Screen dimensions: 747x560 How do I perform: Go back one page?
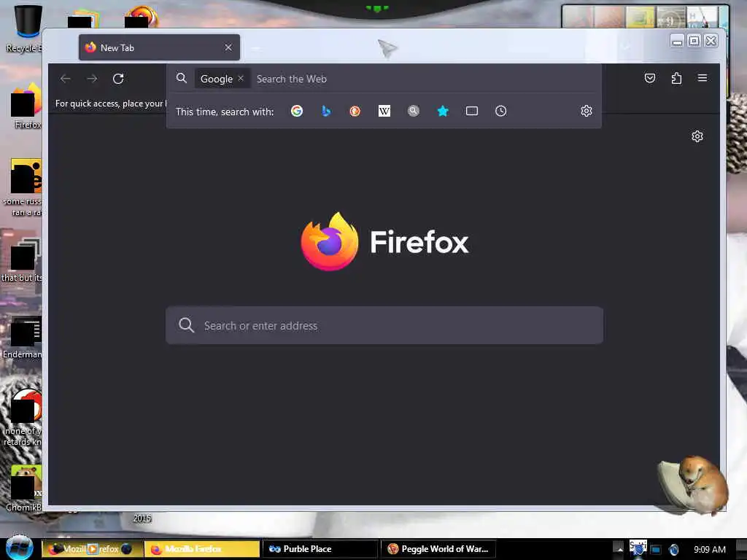coord(66,79)
